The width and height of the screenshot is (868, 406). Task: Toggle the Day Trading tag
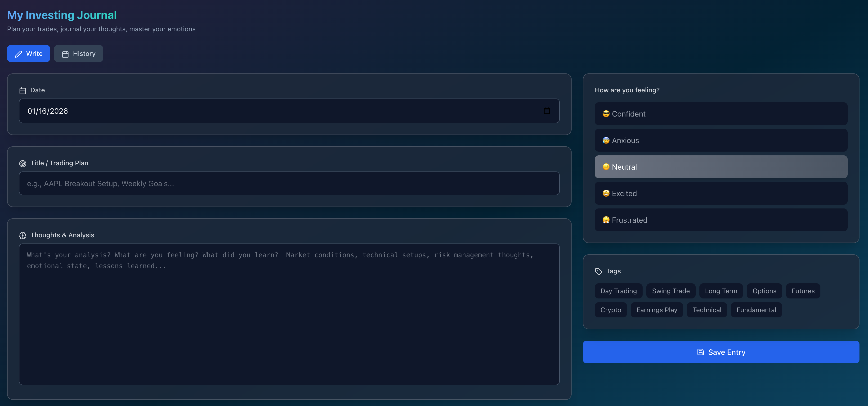click(618, 291)
